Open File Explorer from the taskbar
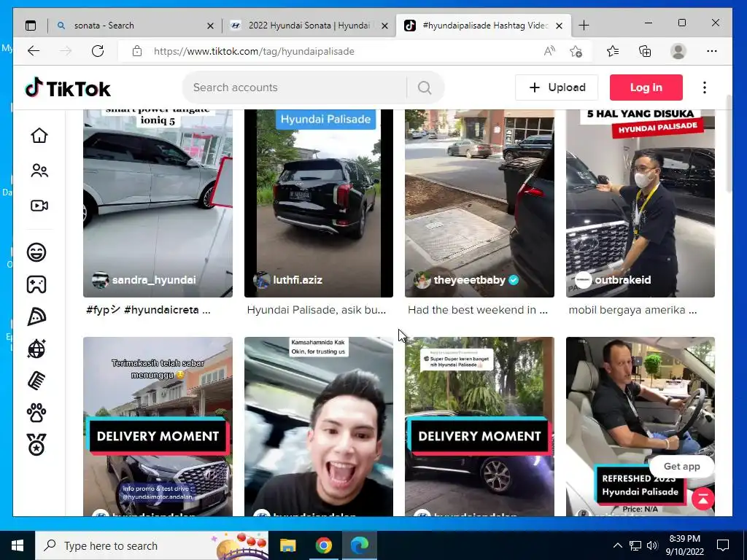The width and height of the screenshot is (747, 560). pyautogui.click(x=287, y=545)
